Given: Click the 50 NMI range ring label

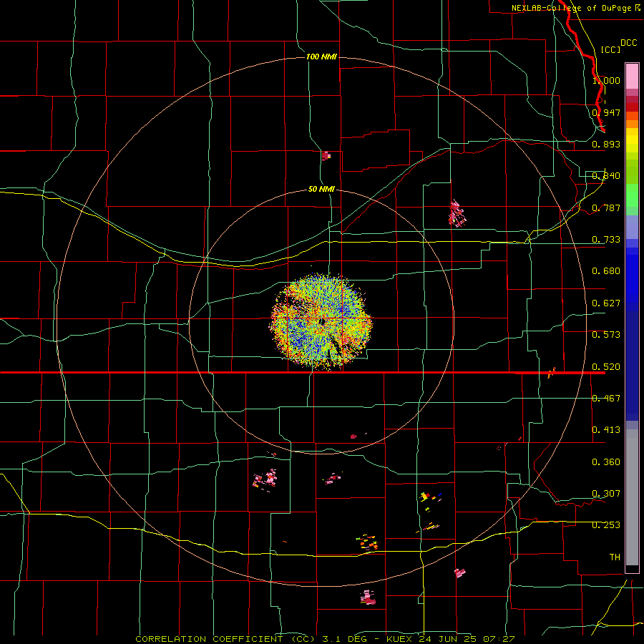Looking at the screenshot, I should (x=321, y=189).
